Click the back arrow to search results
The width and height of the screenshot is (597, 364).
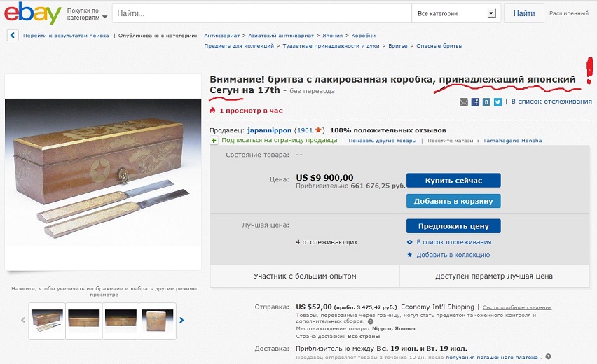[x=13, y=36]
